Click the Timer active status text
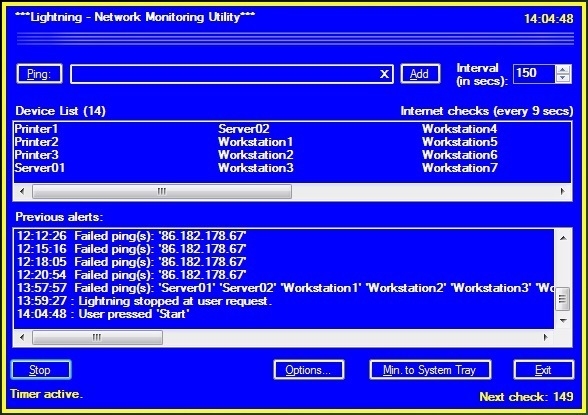 (46, 394)
